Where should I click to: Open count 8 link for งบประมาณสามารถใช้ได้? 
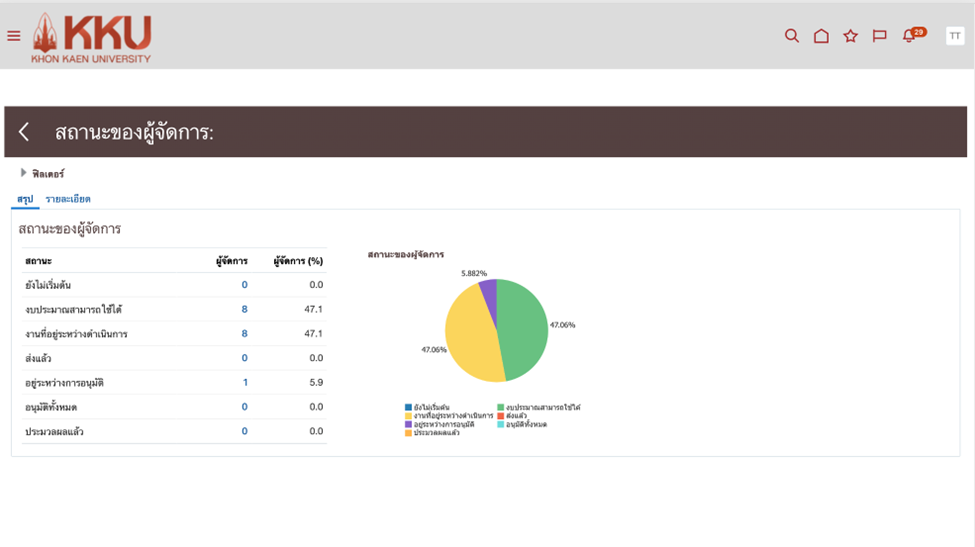(x=244, y=309)
